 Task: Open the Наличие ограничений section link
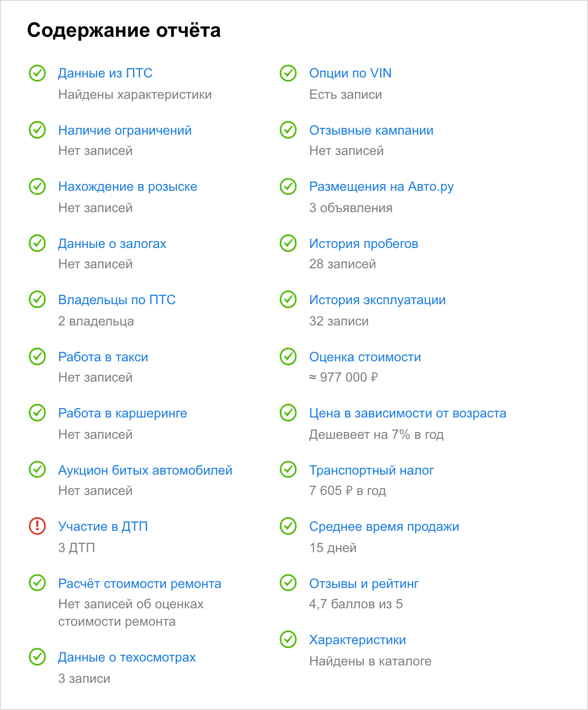pos(125,130)
